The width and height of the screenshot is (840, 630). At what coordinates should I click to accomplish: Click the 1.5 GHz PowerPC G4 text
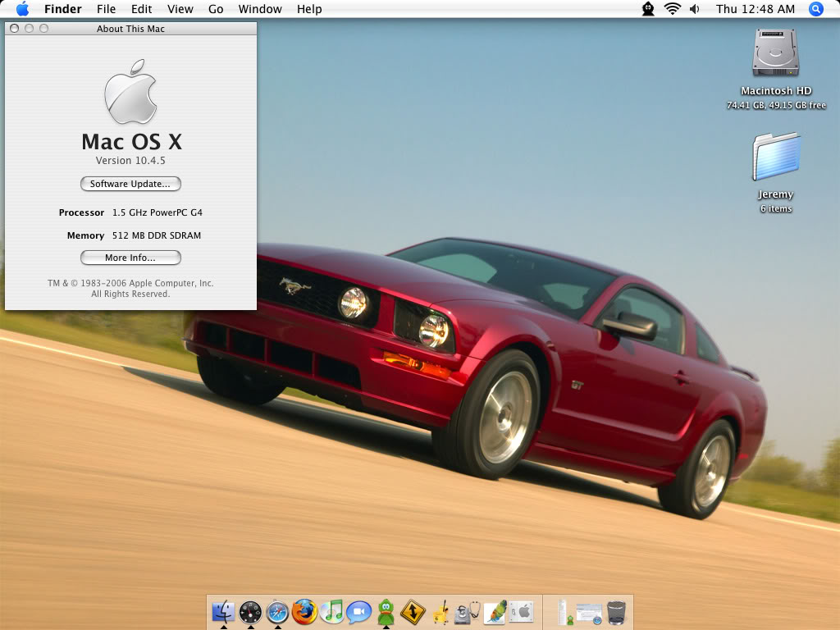[x=157, y=212]
